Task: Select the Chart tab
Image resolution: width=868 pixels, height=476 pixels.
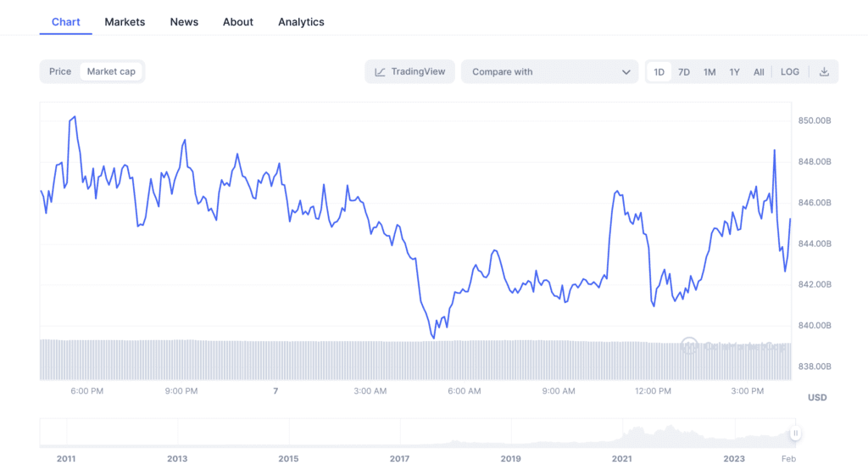Action: coord(66,22)
